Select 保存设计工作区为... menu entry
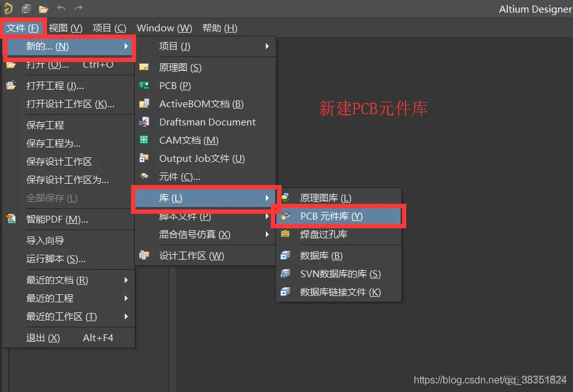Screen dimensions: 573x392 69,180
